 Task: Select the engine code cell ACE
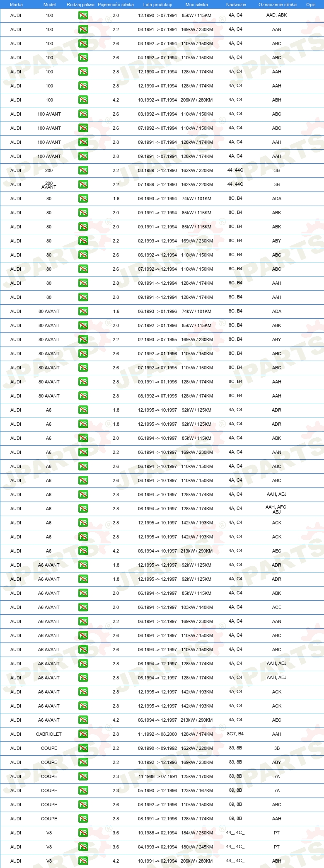pos(277,607)
